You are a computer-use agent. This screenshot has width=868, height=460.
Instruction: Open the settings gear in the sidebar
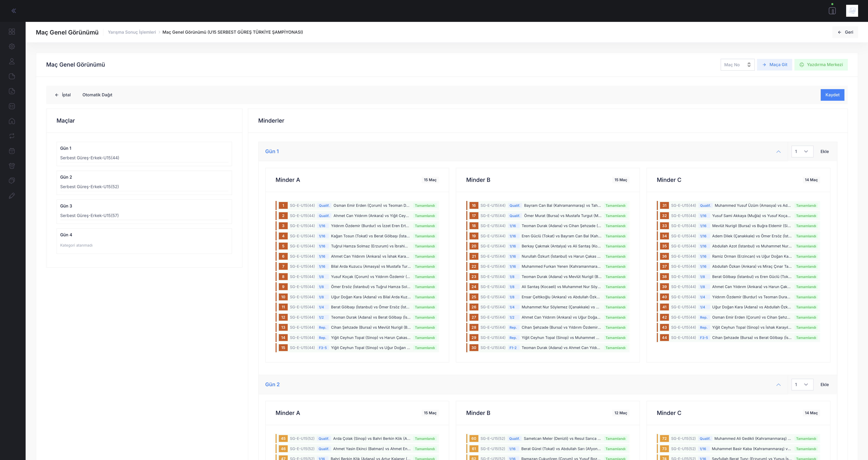tap(12, 46)
